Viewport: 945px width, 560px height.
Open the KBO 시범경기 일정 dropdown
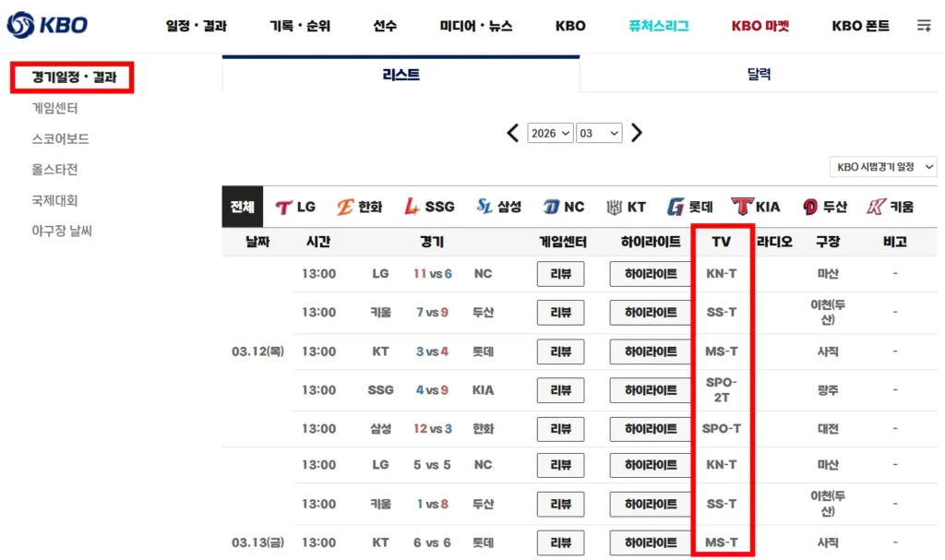[883, 167]
